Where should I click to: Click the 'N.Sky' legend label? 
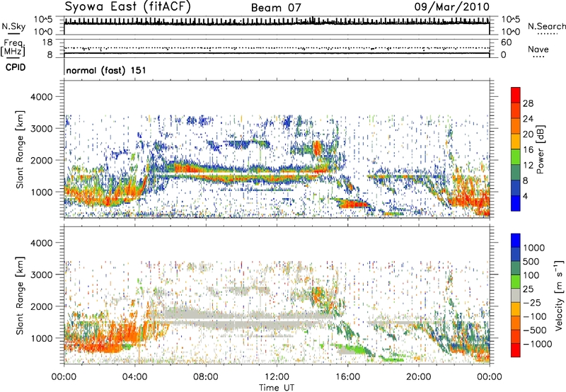(x=13, y=26)
